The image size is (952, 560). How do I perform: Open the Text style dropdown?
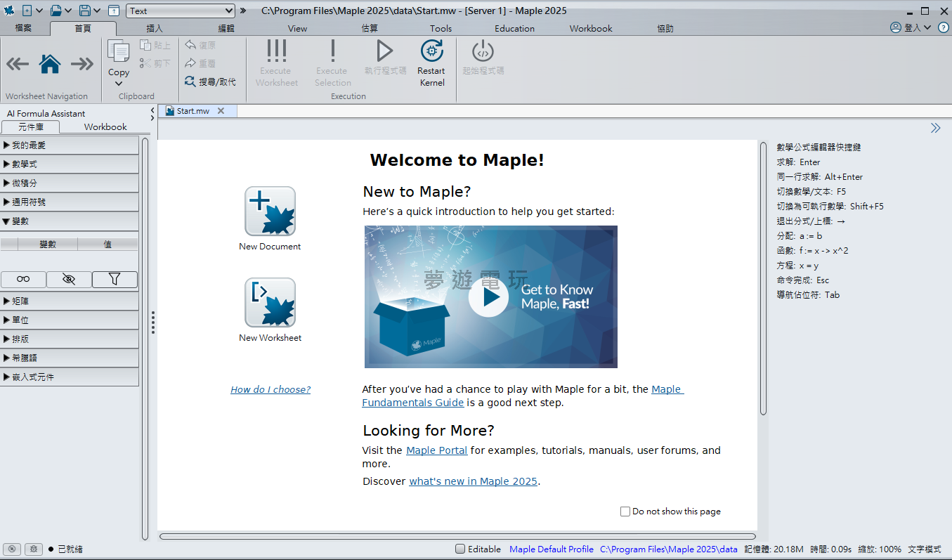pyautogui.click(x=181, y=11)
